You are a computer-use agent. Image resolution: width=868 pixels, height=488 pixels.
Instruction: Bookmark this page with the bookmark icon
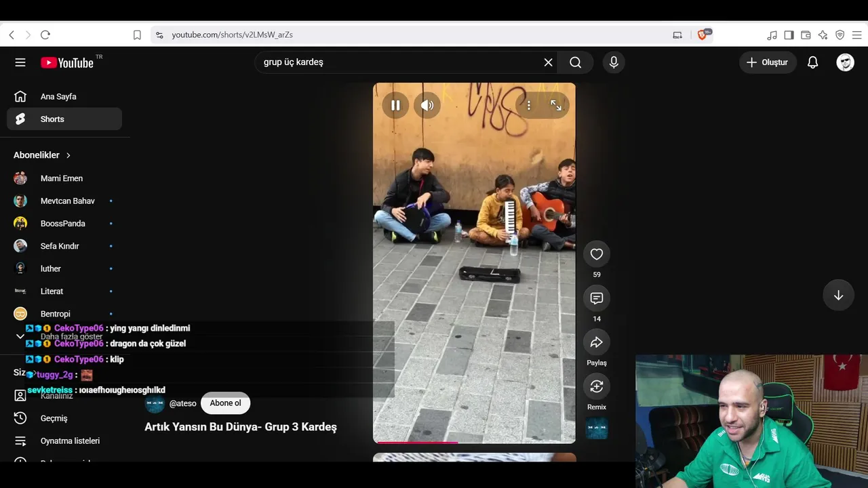137,35
